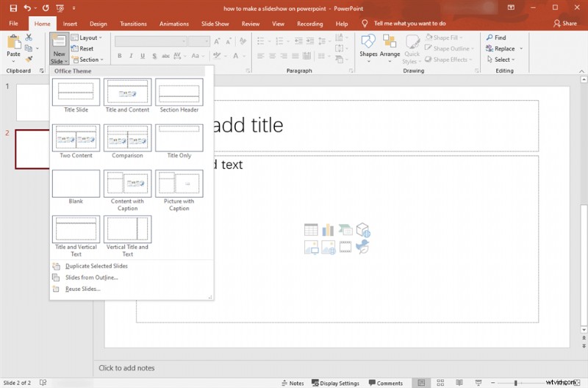Start Slide Show from status bar icon
The height and width of the screenshot is (388, 588).
point(478,383)
